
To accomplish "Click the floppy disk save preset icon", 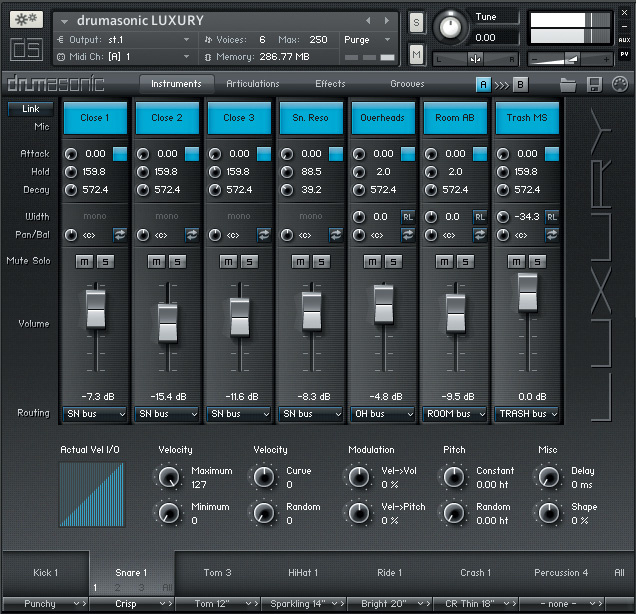I will 594,85.
